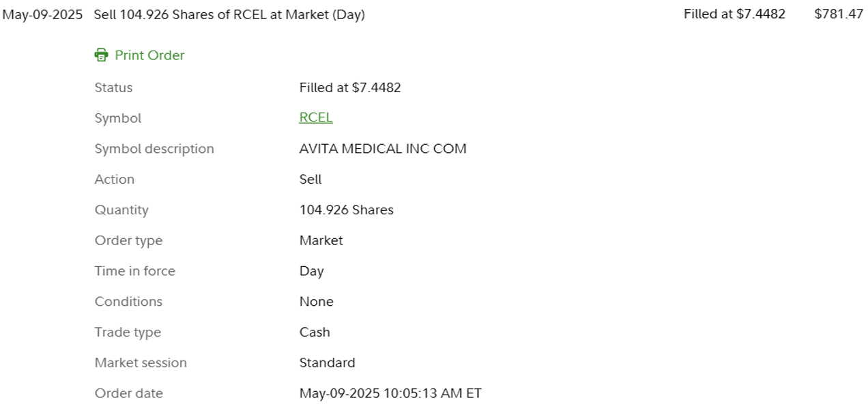Collapse the Sell 104.926 Shares order row

[x=229, y=14]
